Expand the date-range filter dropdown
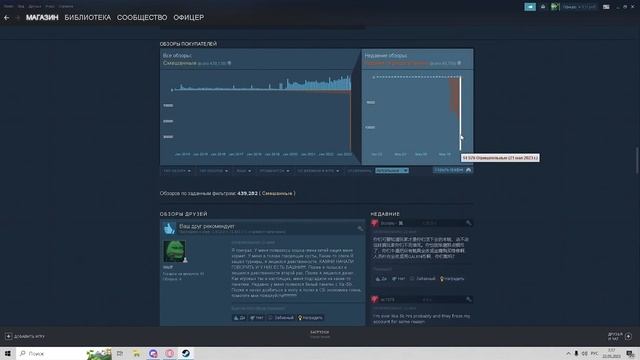 click(x=274, y=171)
